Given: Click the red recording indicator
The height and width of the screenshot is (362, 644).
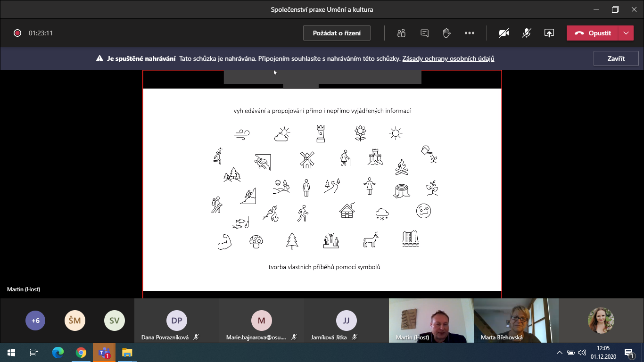Looking at the screenshot, I should [17, 33].
